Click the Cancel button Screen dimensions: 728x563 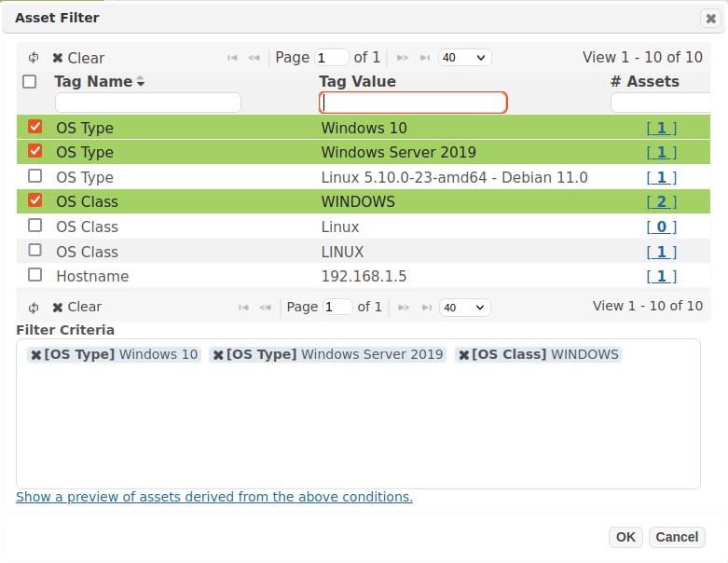677,537
